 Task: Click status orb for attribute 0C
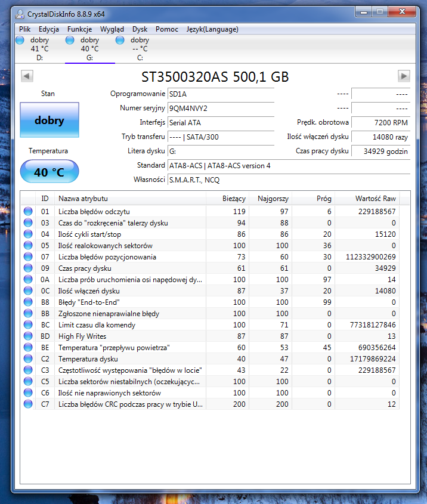point(28,290)
